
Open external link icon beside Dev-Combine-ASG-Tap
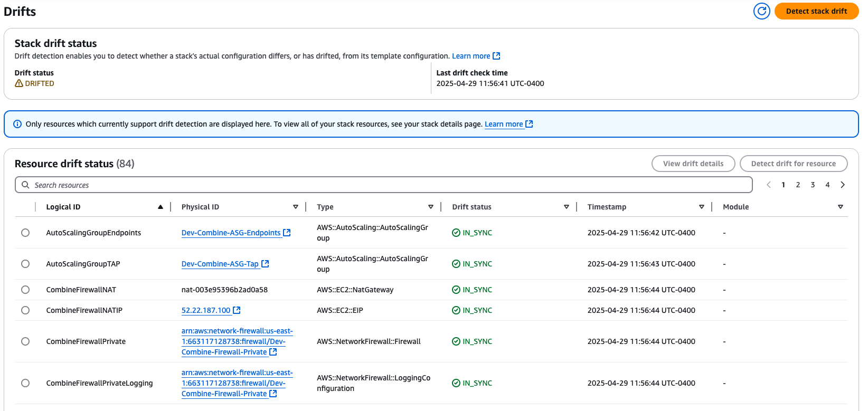(x=265, y=264)
